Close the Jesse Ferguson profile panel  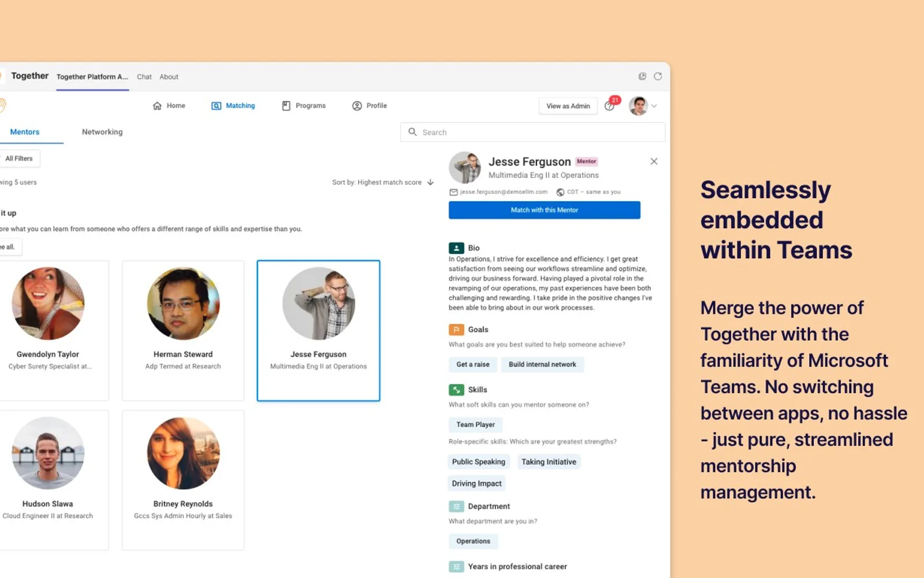(x=654, y=161)
